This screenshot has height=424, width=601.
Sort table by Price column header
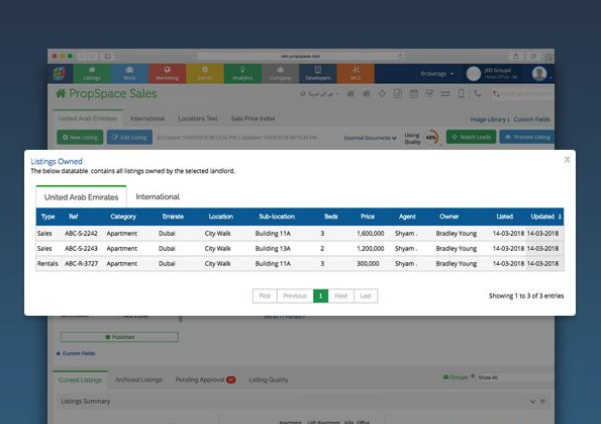pos(367,217)
